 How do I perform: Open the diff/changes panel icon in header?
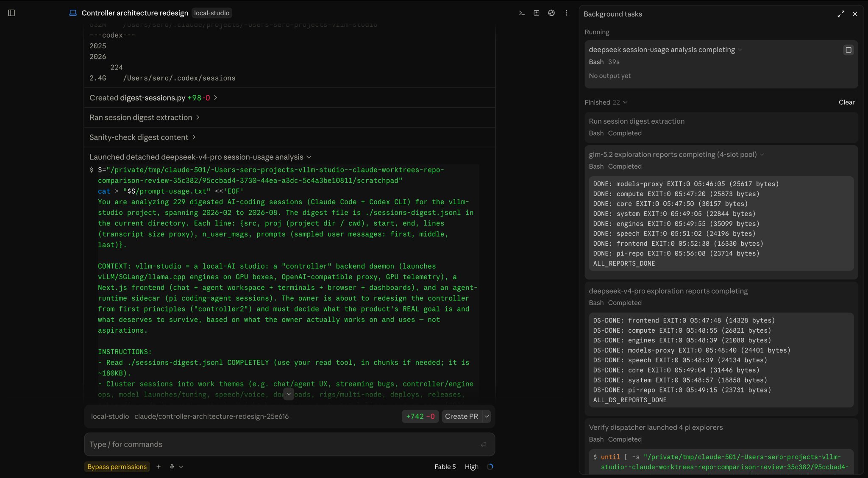[537, 13]
